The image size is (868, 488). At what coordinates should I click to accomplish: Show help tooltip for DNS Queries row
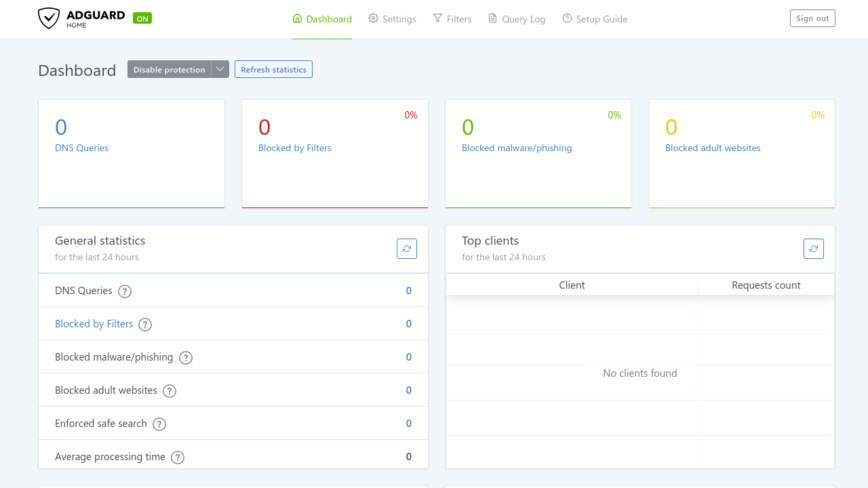click(125, 291)
